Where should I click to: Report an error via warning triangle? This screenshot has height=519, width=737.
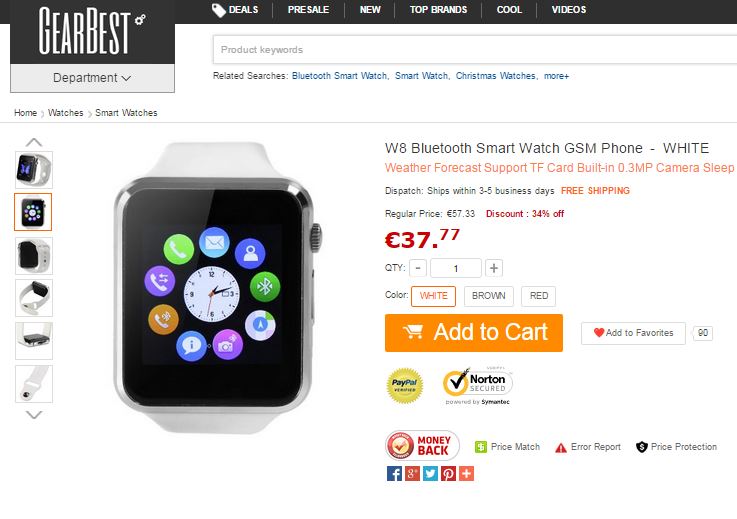pos(561,448)
